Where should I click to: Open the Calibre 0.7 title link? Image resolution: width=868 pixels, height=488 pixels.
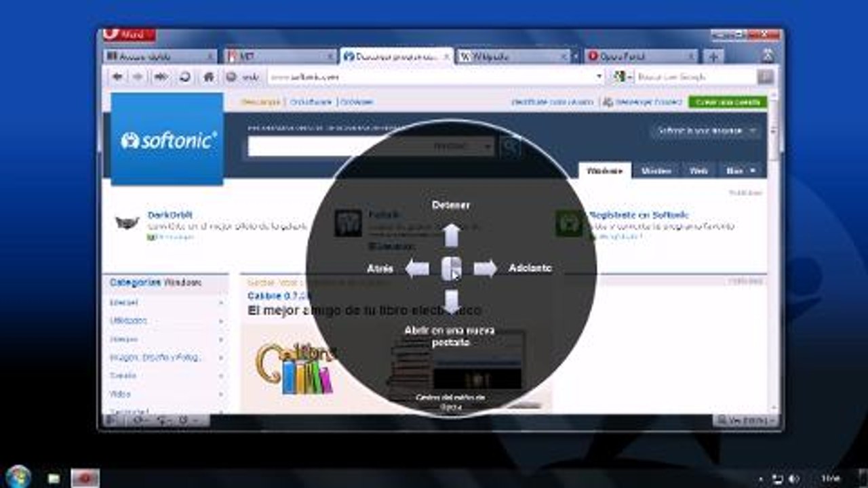click(278, 296)
